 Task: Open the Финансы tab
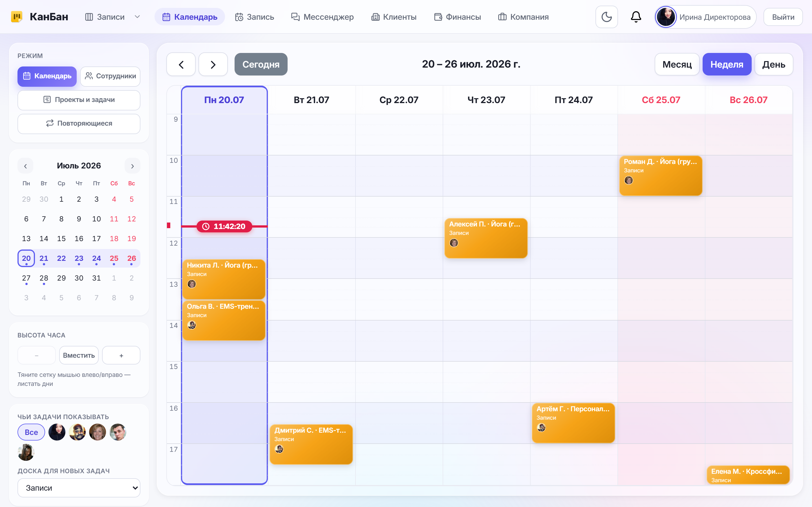(x=457, y=17)
